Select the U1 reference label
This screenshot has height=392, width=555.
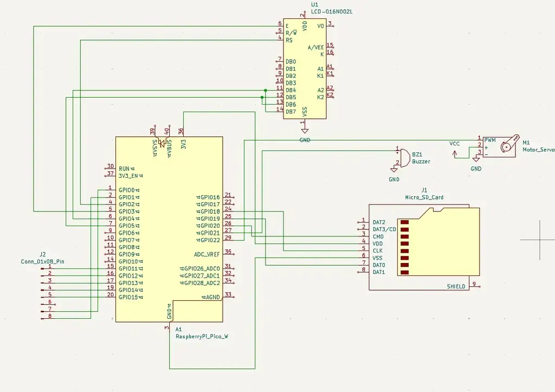pyautogui.click(x=315, y=4)
